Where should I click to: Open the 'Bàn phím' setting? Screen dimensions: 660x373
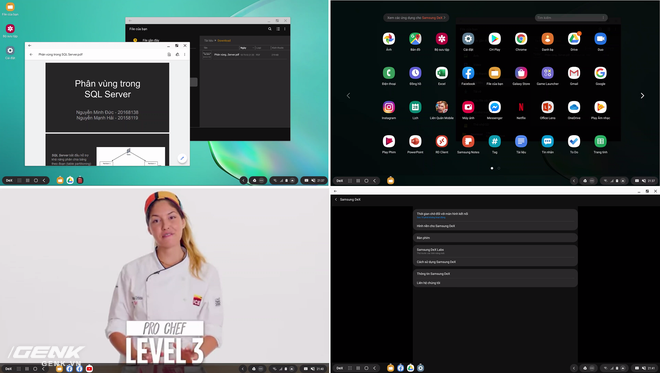[x=495, y=238]
